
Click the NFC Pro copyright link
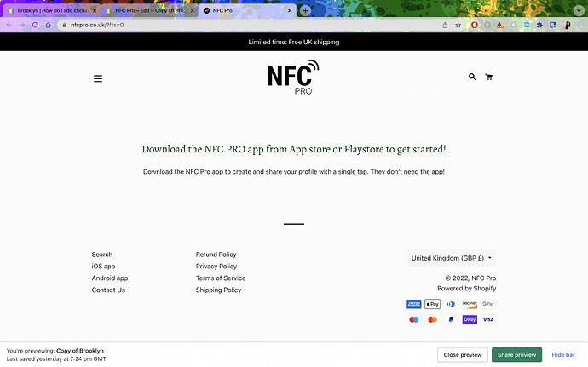[484, 278]
